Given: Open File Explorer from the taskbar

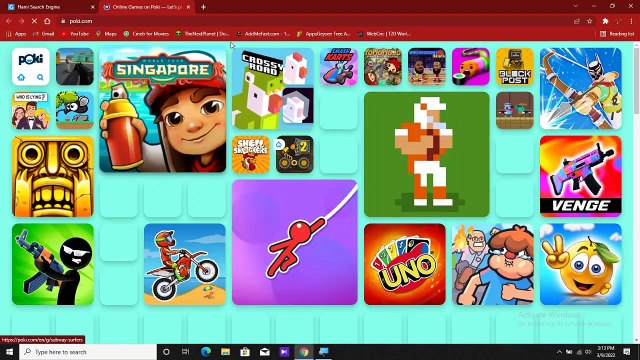Looking at the screenshot, I should [225, 351].
